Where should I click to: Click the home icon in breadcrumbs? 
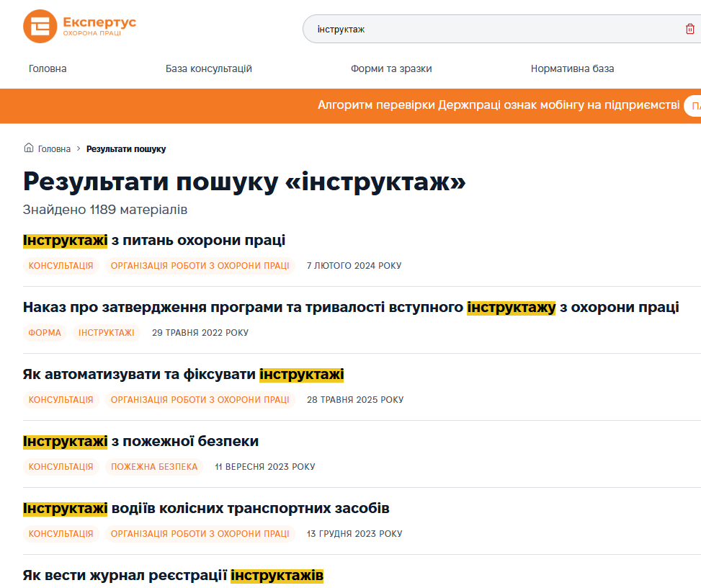point(29,148)
